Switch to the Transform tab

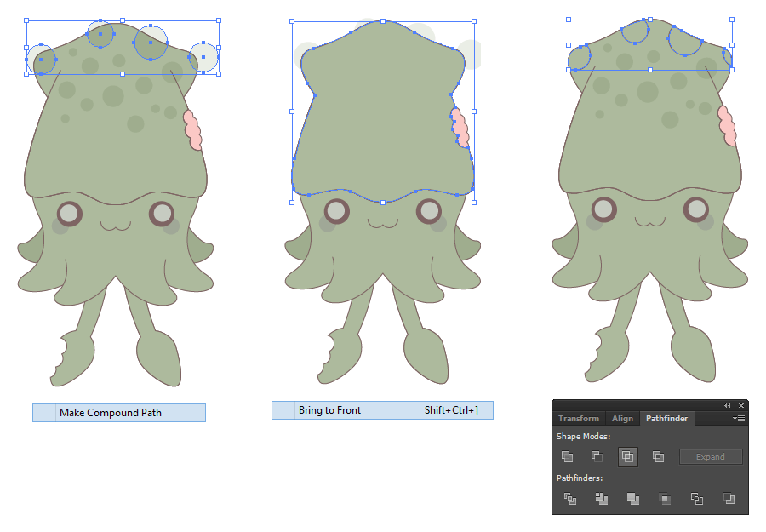tap(579, 418)
